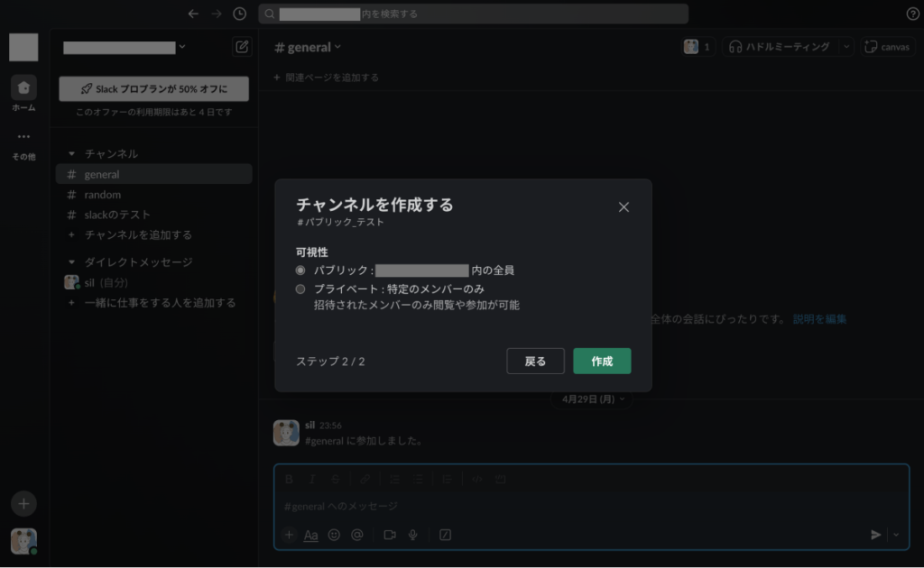Image resolution: width=924 pixels, height=568 pixels.
Task: Click the back navigation arrow
Action: coord(192,14)
